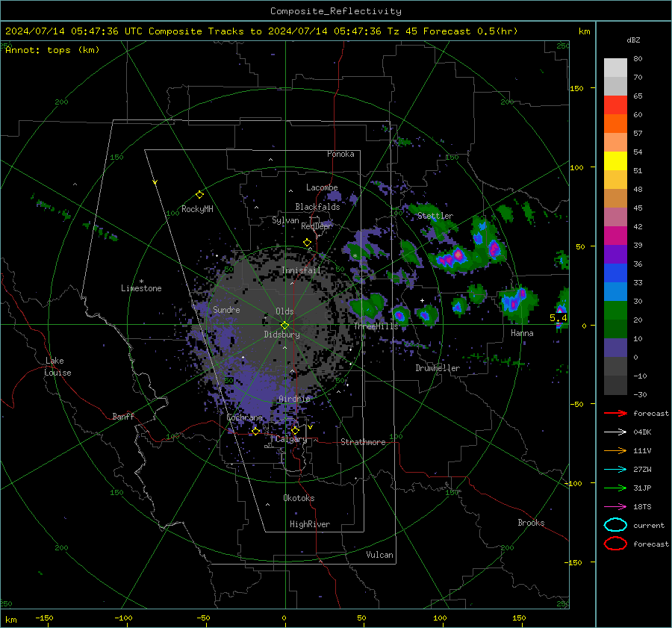Click the Brooks city label
Image resolution: width=672 pixels, height=628 pixels.
point(531,523)
